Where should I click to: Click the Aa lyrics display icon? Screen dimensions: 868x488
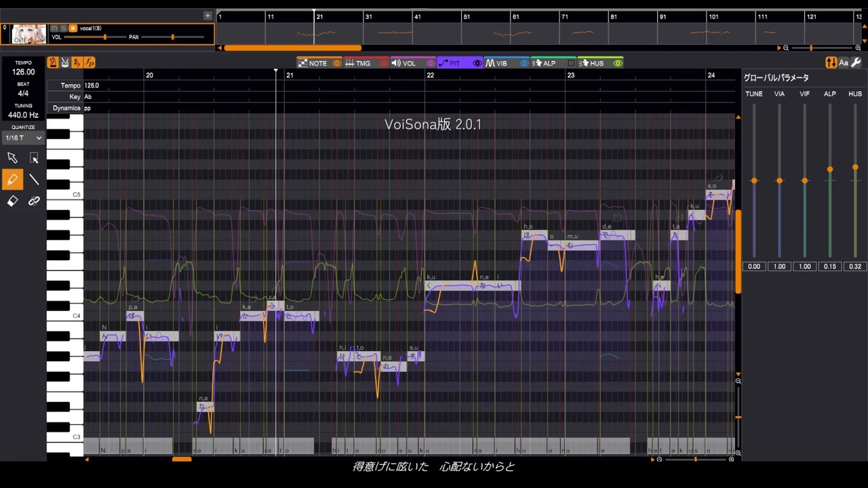pyautogui.click(x=844, y=63)
